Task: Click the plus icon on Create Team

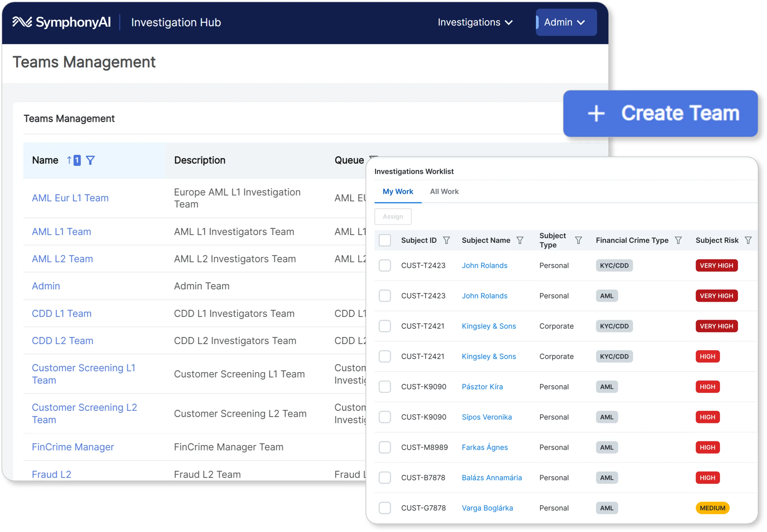Action: pos(596,113)
